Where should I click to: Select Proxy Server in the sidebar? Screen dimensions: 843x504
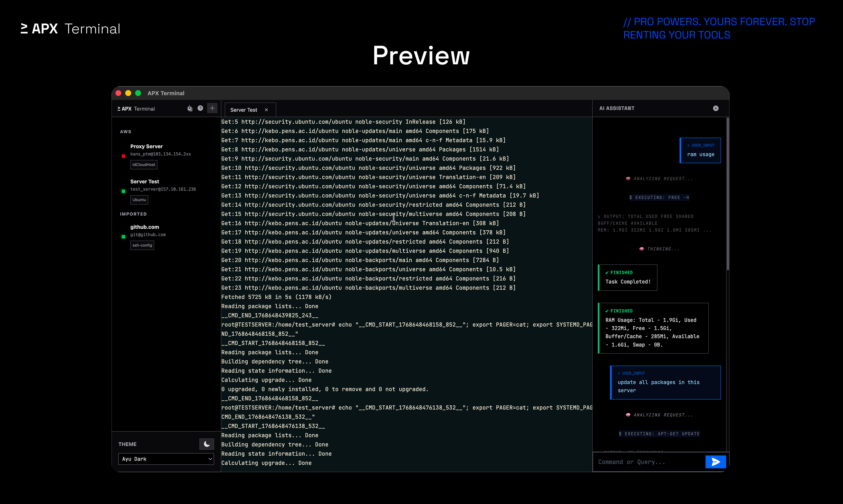pyautogui.click(x=147, y=146)
